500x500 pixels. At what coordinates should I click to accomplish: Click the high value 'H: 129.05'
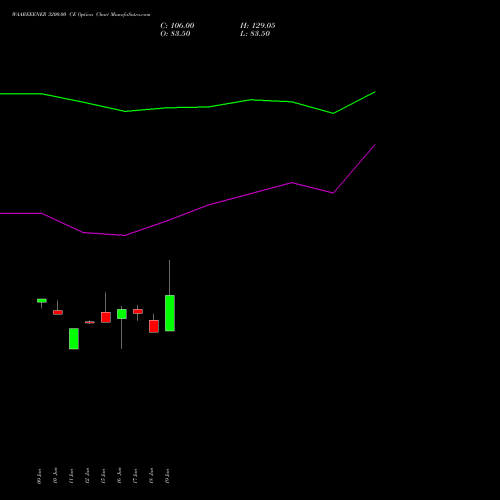point(257,26)
